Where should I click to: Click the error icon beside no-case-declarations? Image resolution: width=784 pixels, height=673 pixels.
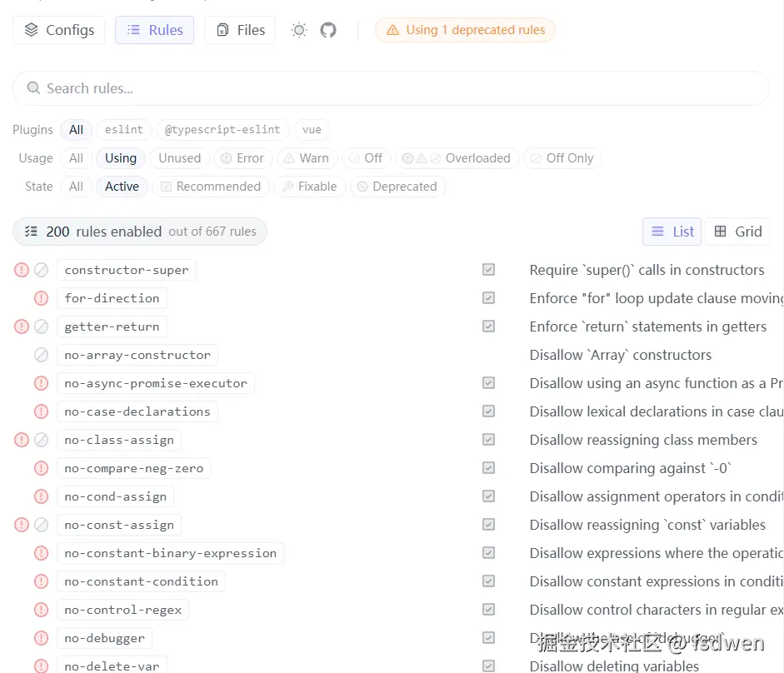[41, 411]
